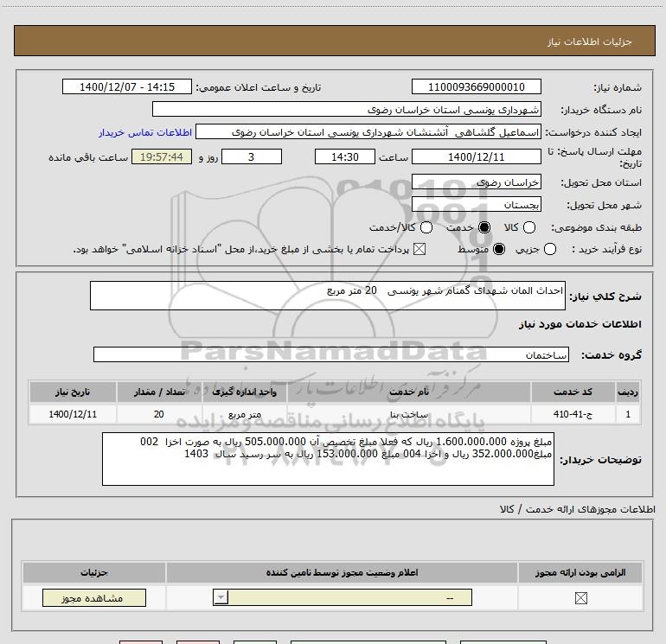The width and height of the screenshot is (666, 644).
Task: Click the الزامی بودن ارائه مجوز header
Action: [580, 572]
